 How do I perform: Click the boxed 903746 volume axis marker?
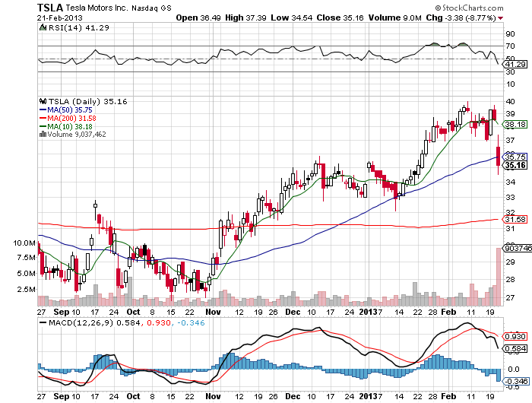pos(518,248)
